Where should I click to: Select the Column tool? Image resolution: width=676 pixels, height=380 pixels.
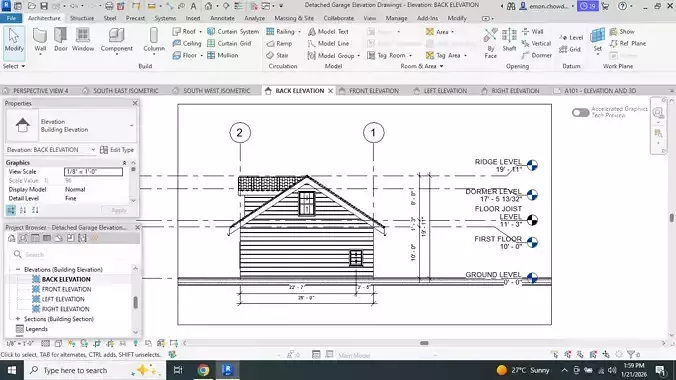tap(154, 40)
